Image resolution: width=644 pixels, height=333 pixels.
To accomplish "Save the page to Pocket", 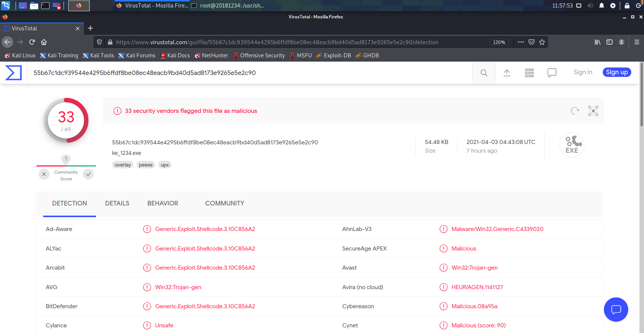I will (532, 42).
